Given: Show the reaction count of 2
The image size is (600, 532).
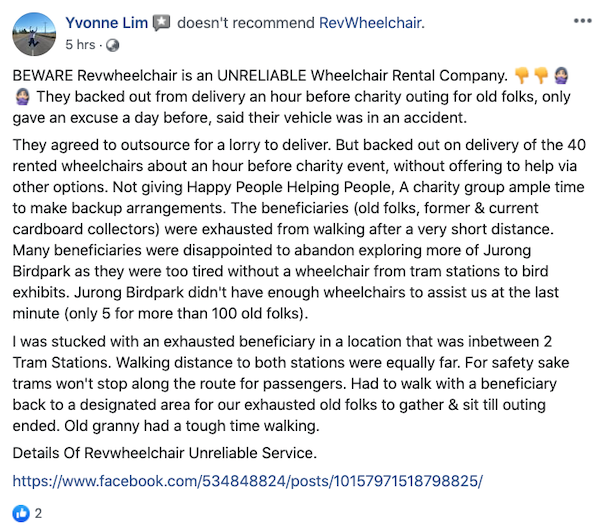Looking at the screenshot, I should (38, 514).
